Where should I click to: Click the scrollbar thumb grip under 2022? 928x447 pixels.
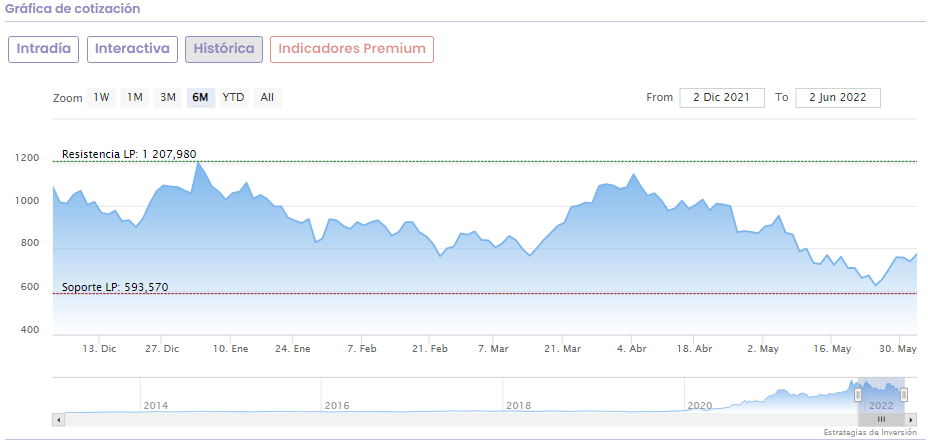[x=881, y=420]
